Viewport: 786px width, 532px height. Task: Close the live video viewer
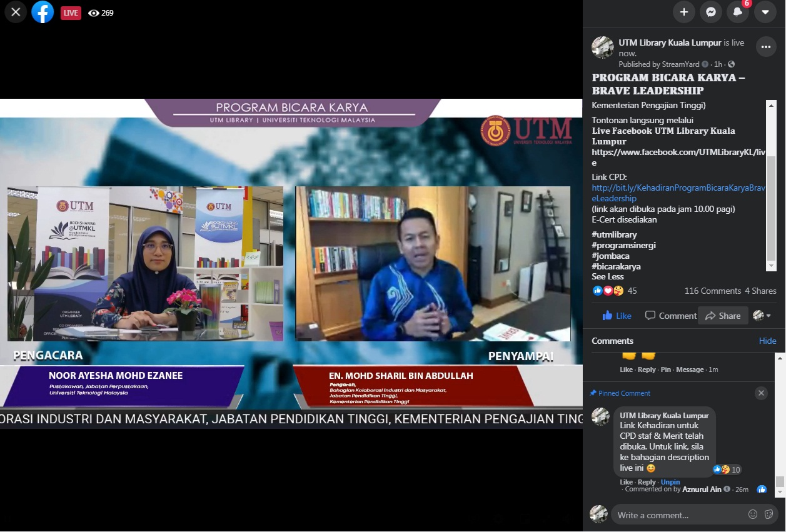(16, 12)
